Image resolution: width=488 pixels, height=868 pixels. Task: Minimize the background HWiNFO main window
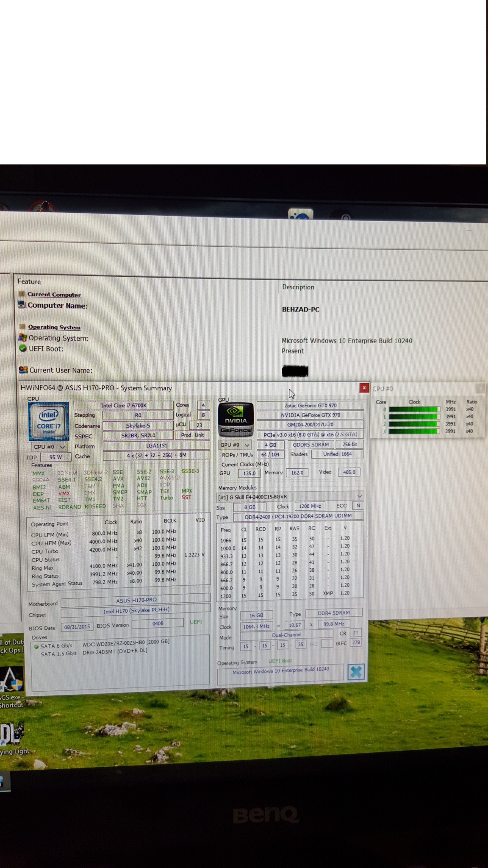(469, 231)
